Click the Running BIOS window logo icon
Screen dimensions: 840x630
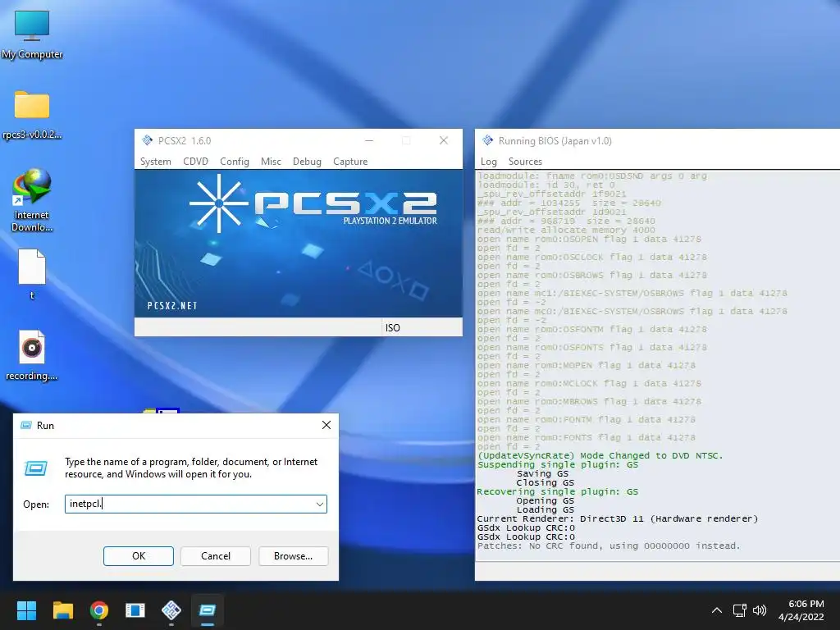[x=487, y=140]
